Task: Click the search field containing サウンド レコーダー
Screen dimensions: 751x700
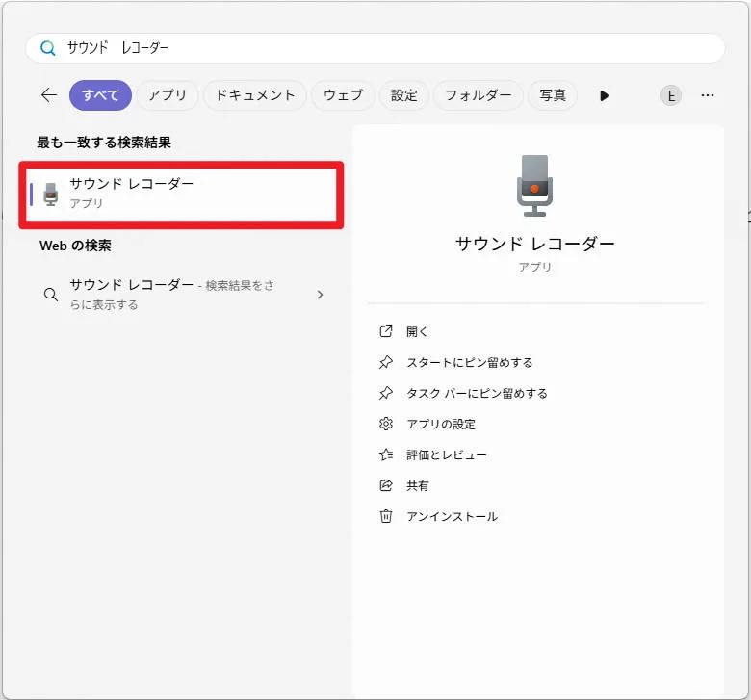Action: tap(375, 48)
